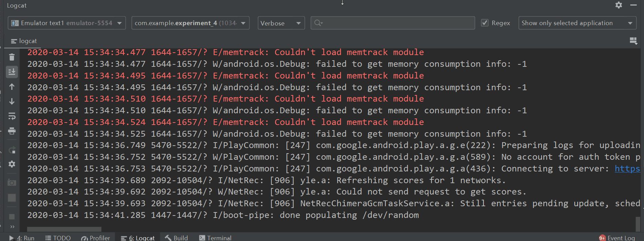
Task: Go to previous stack trace up arrow
Action: point(12,87)
